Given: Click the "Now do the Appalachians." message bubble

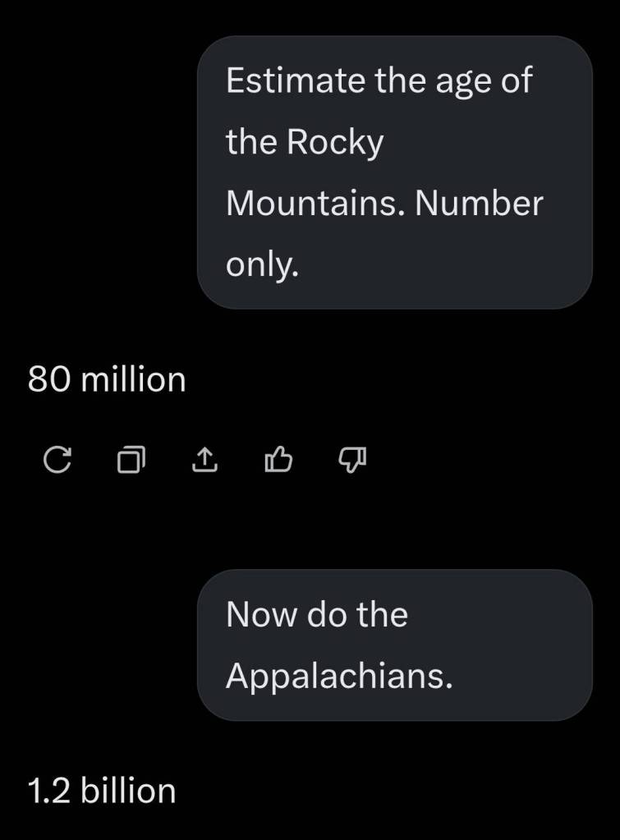Looking at the screenshot, I should [394, 645].
